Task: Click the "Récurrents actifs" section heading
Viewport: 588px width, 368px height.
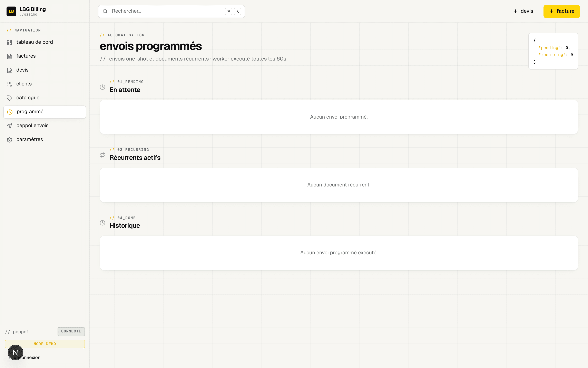Action: (135, 158)
